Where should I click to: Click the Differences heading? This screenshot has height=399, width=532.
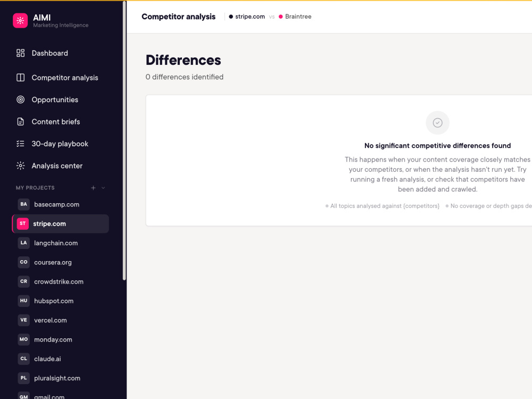point(183,61)
